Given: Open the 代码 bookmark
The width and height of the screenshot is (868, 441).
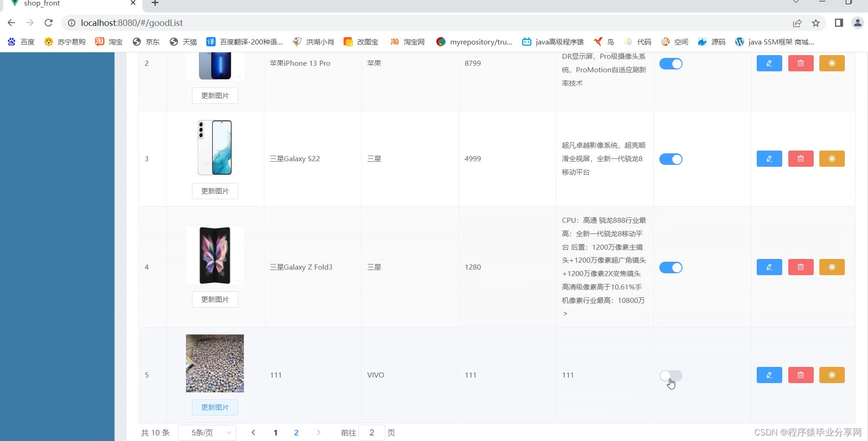Looking at the screenshot, I should pyautogui.click(x=638, y=42).
